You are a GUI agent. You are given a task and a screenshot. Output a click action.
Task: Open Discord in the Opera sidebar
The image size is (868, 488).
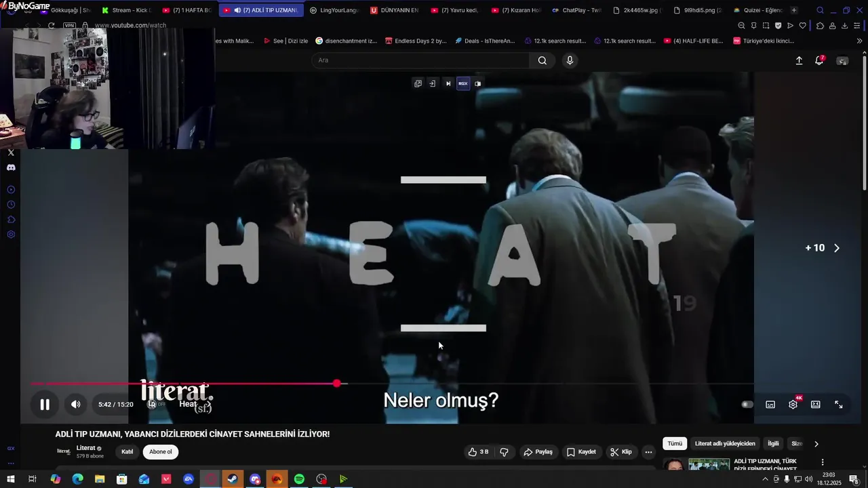click(11, 167)
